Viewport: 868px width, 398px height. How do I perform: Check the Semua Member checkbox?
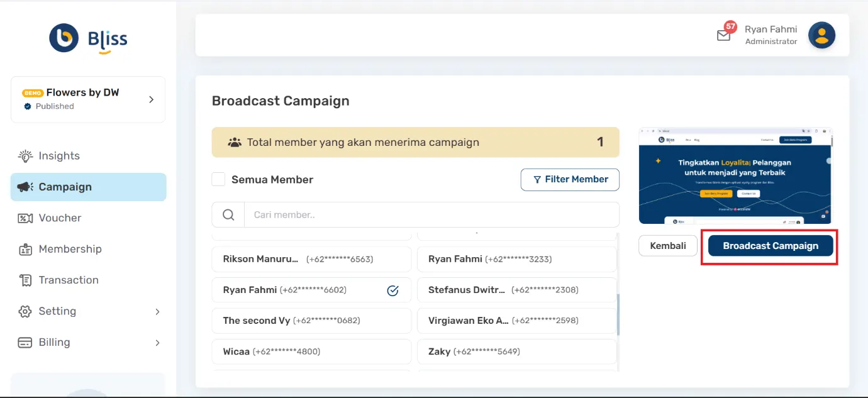point(218,180)
